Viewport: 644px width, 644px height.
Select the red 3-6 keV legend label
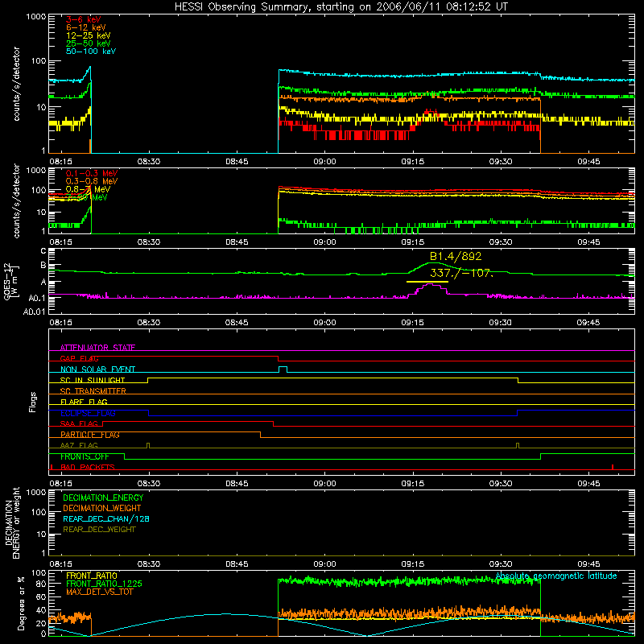tap(84, 19)
